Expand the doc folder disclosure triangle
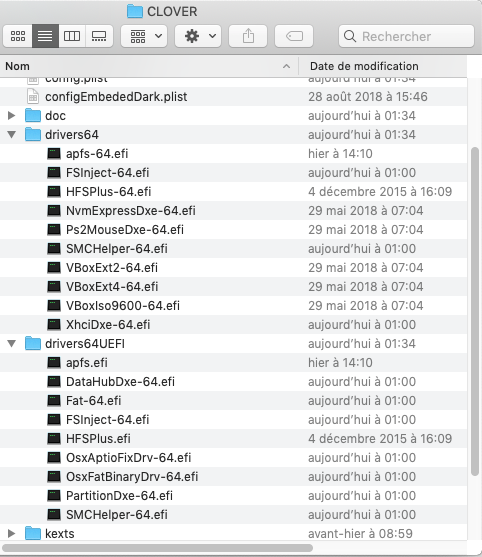Viewport: 482px width, 557px height. (x=11, y=115)
